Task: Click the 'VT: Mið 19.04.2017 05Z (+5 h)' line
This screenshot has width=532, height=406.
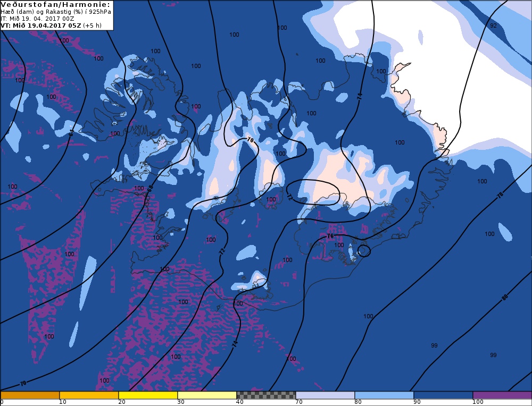Action: point(51,26)
